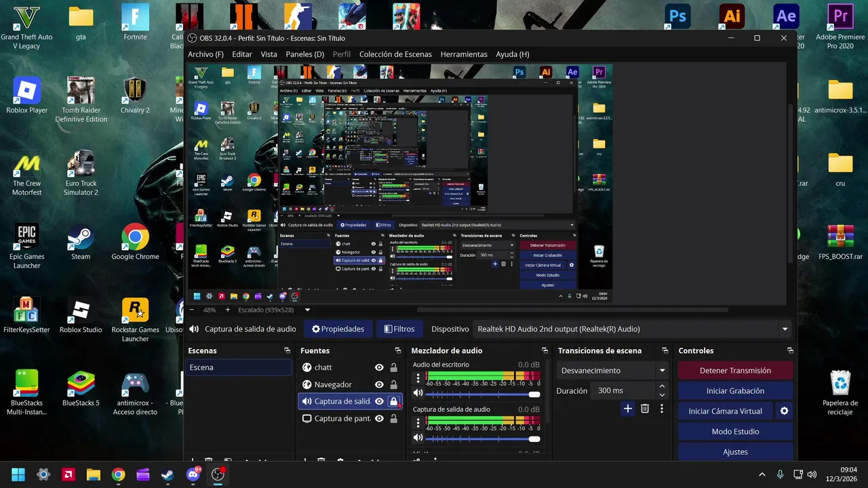The image size is (868, 488).
Task: Hide the Captura de pantalla source
Action: pos(379,419)
